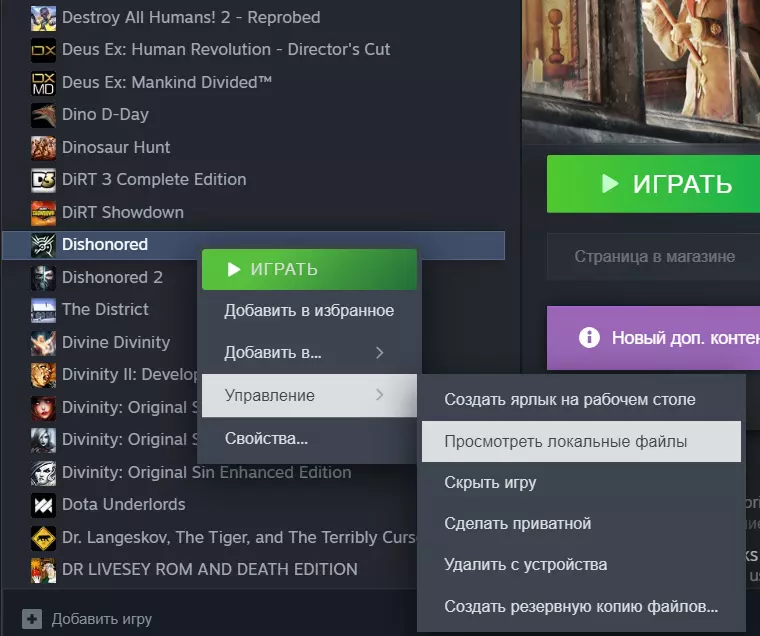Select Deus Ex: Mankind Divided™

pos(167,82)
